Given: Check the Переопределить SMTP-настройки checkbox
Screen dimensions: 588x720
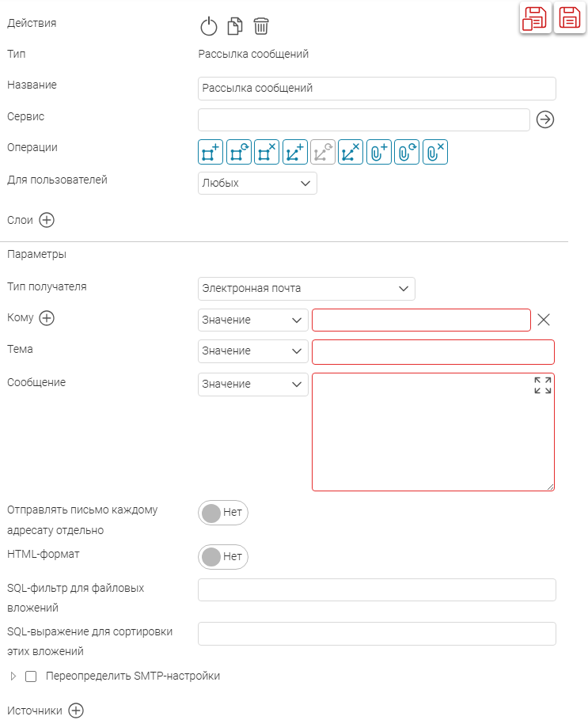Looking at the screenshot, I should point(31,676).
